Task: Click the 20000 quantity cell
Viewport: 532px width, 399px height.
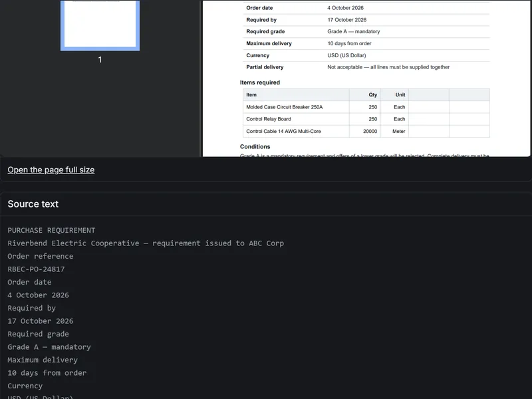Action: click(370, 131)
